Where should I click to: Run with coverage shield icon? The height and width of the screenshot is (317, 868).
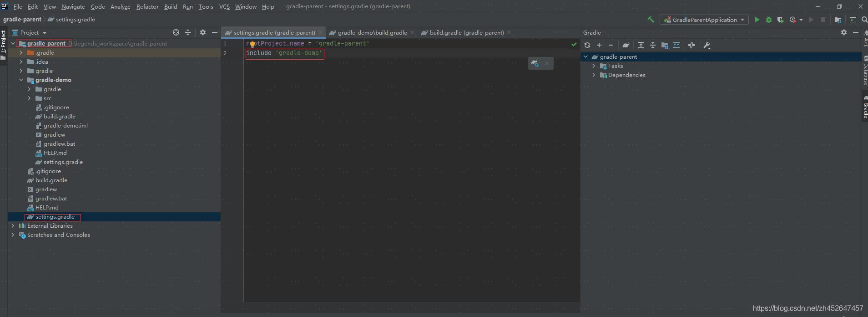coord(780,20)
